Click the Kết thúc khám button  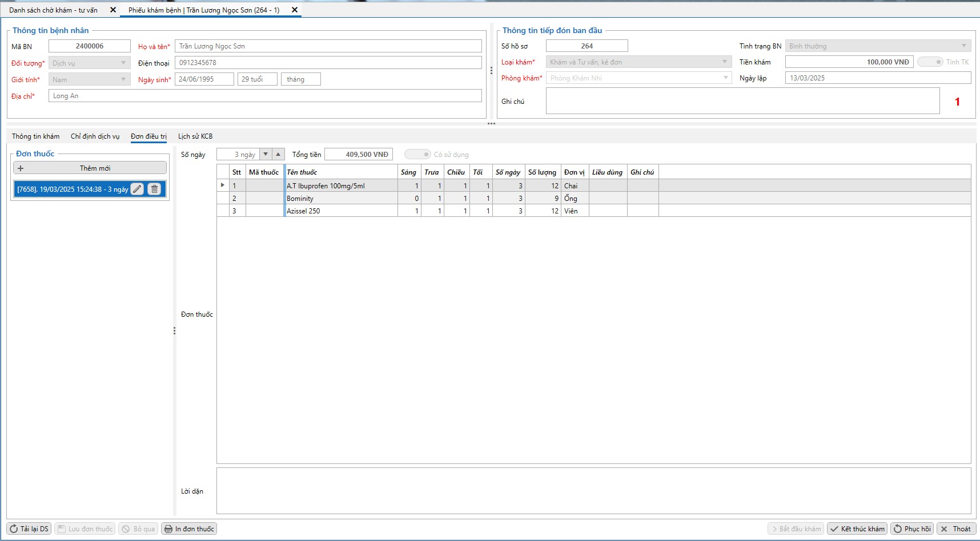(857, 528)
